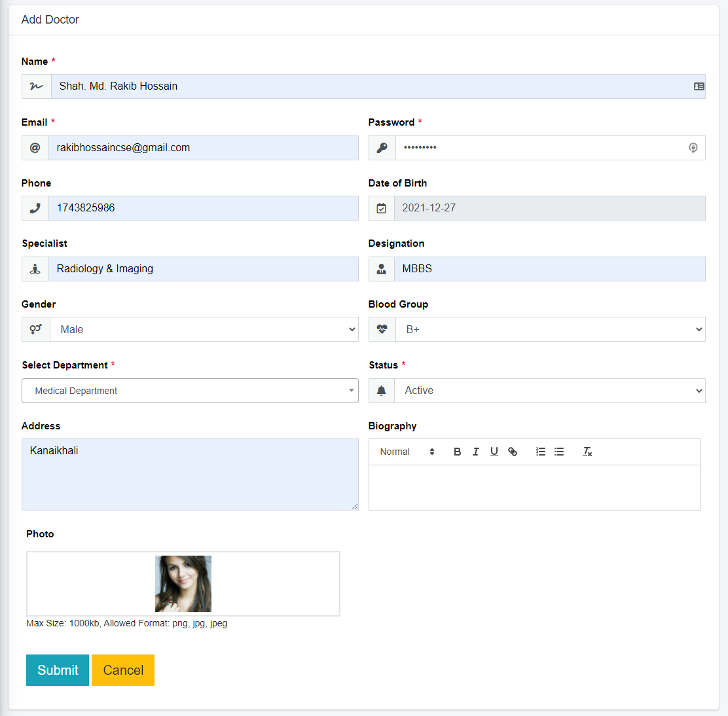The image size is (728, 716).
Task: Open the Status dropdown
Action: tap(549, 391)
